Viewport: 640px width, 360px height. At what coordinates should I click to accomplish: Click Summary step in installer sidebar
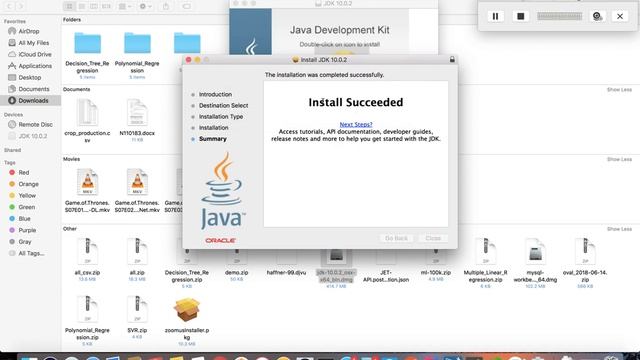(x=213, y=139)
